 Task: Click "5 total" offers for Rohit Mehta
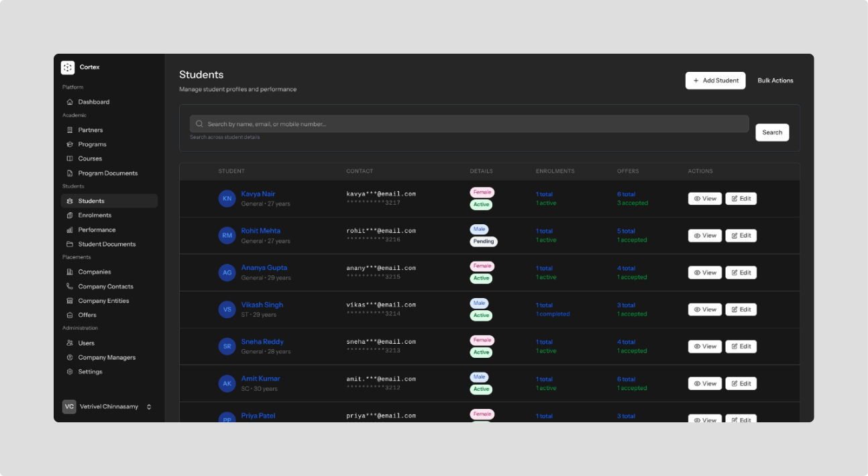click(626, 231)
